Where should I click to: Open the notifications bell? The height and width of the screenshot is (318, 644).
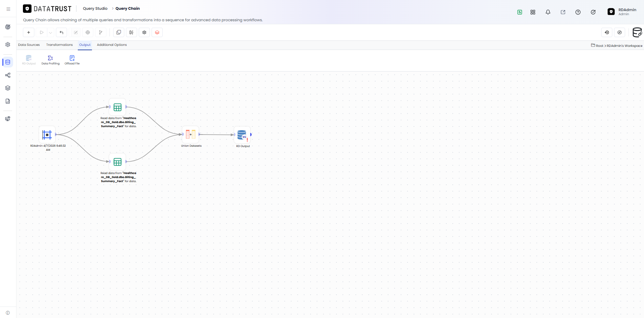coord(548,12)
